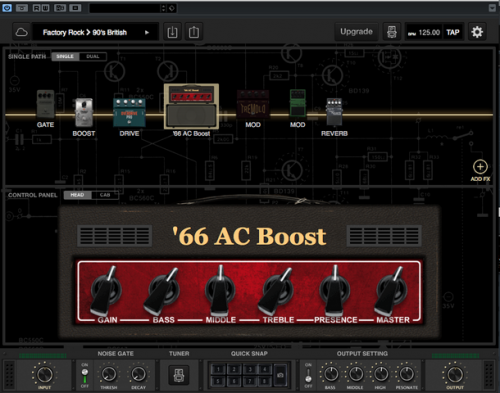Open the top-right host menu dropdown
The image size is (500, 393).
point(492,8)
